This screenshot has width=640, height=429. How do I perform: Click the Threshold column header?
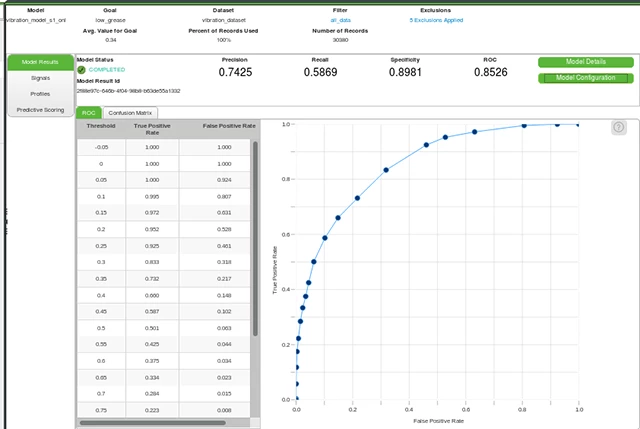[x=101, y=126]
